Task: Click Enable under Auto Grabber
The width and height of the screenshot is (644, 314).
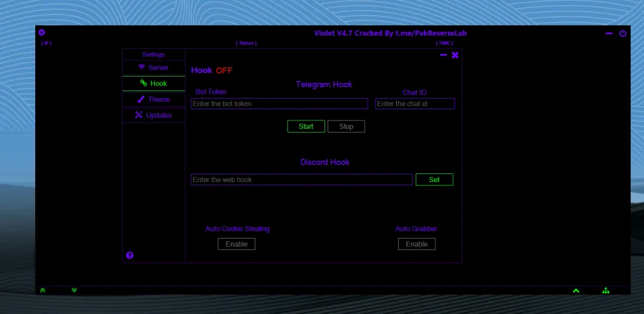Action: coord(416,244)
